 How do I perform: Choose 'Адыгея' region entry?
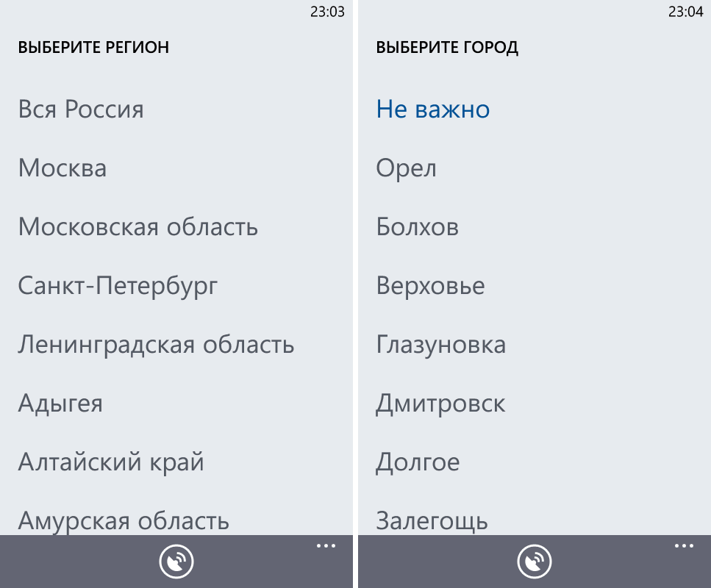point(60,404)
